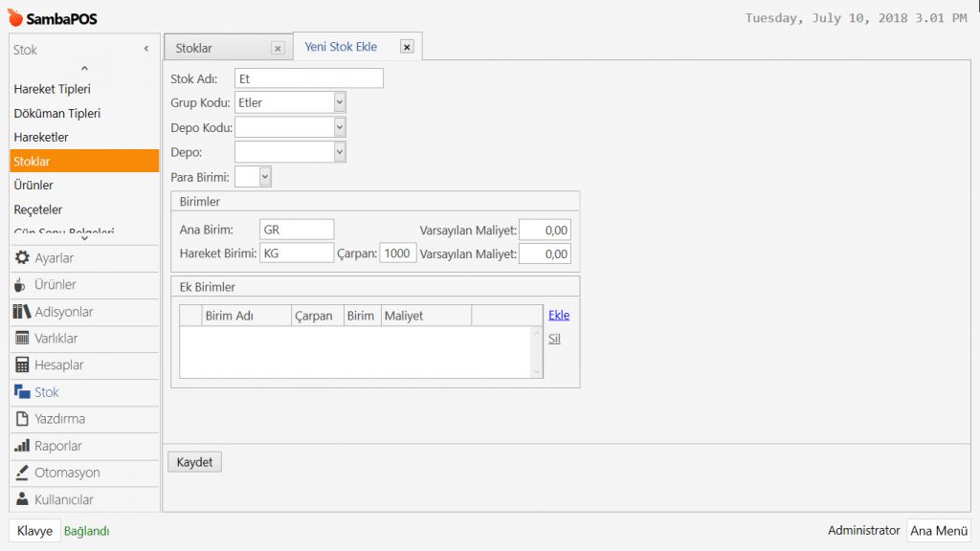Expand the Grup Kodu dropdown
Image resolution: width=980 pixels, height=551 pixels.
tap(339, 102)
